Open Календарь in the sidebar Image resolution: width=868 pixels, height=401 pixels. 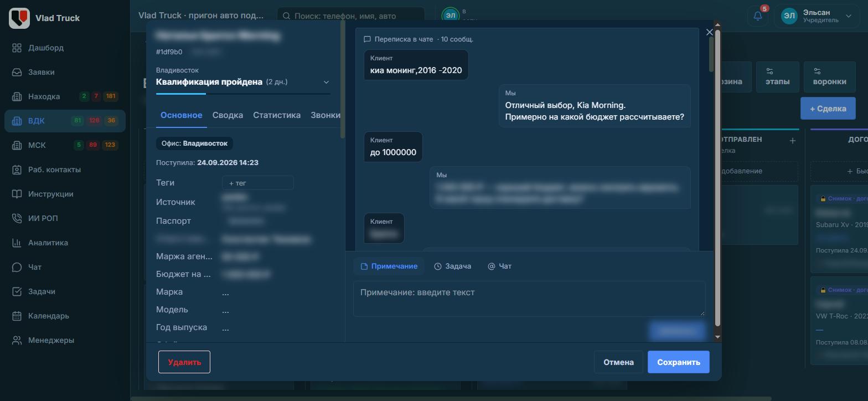coord(65,316)
